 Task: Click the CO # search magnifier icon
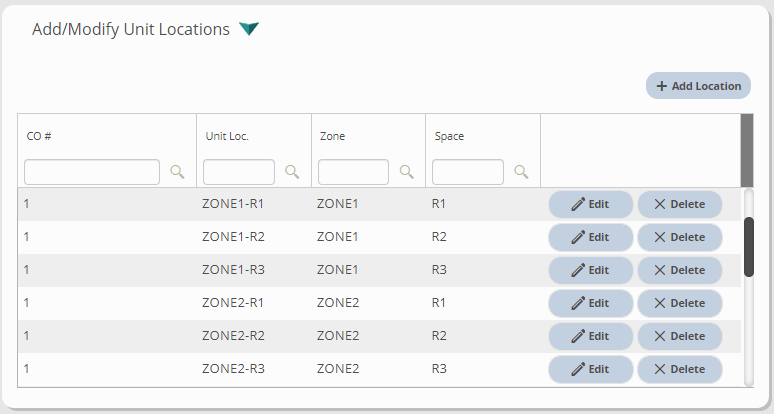(x=177, y=172)
